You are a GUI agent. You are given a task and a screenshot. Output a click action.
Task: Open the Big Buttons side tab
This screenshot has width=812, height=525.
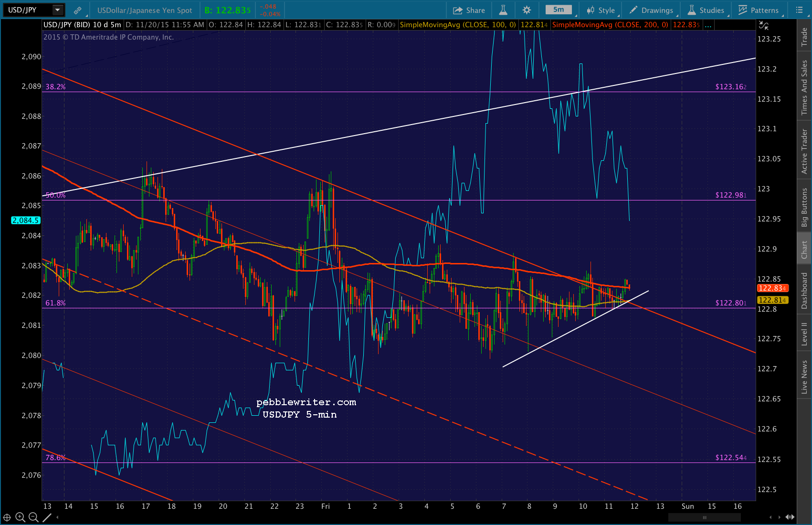point(804,207)
